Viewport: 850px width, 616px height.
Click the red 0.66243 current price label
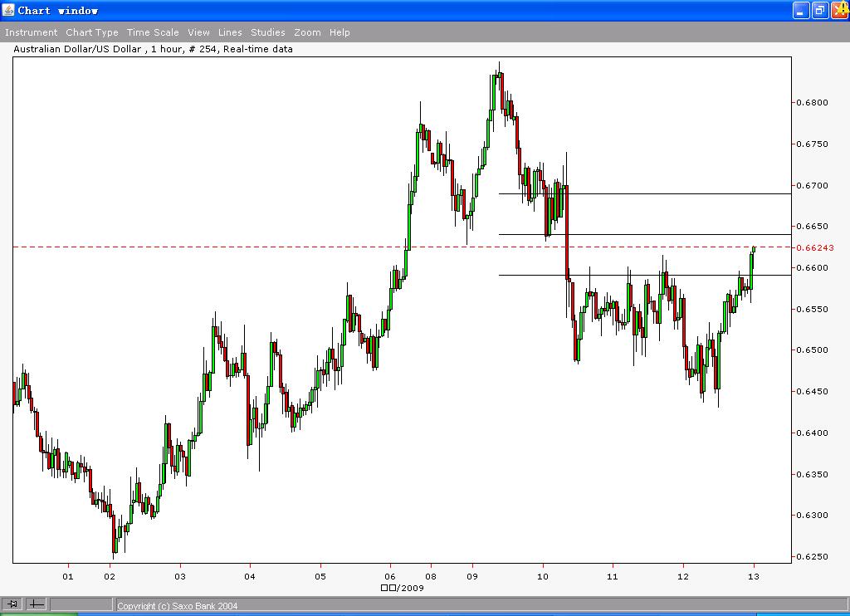click(815, 247)
